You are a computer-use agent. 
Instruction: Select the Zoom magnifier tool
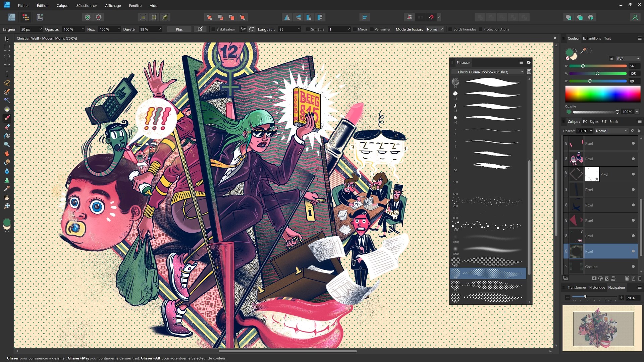(x=7, y=206)
